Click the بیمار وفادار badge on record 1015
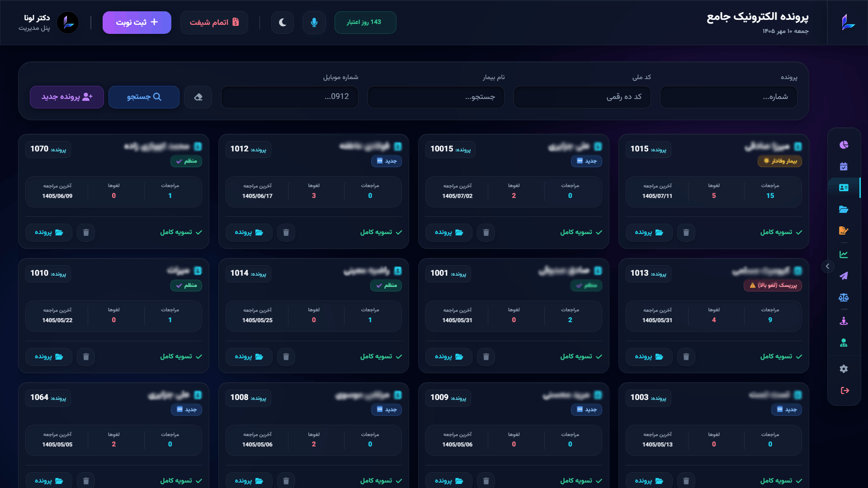The height and width of the screenshot is (488, 868). tap(780, 161)
